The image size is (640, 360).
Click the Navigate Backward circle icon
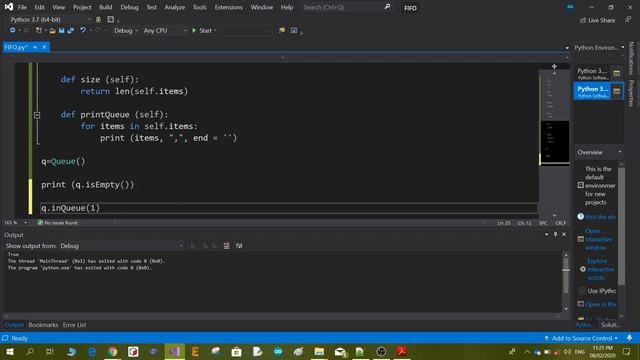coord(13,31)
